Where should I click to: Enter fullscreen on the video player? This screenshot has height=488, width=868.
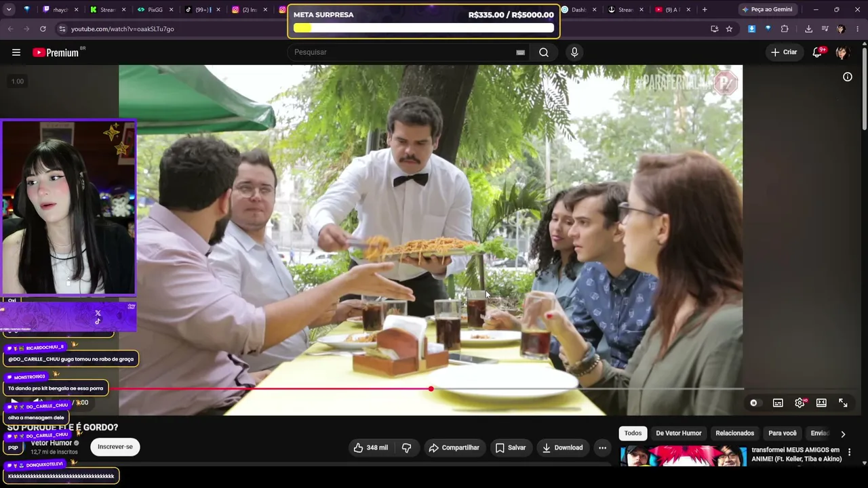coord(843,403)
